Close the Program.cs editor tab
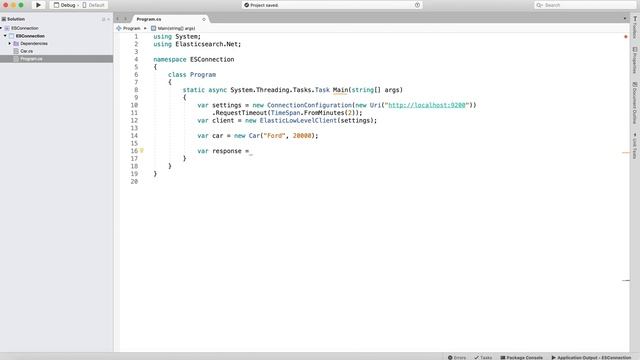The image size is (640, 360). click(x=204, y=19)
